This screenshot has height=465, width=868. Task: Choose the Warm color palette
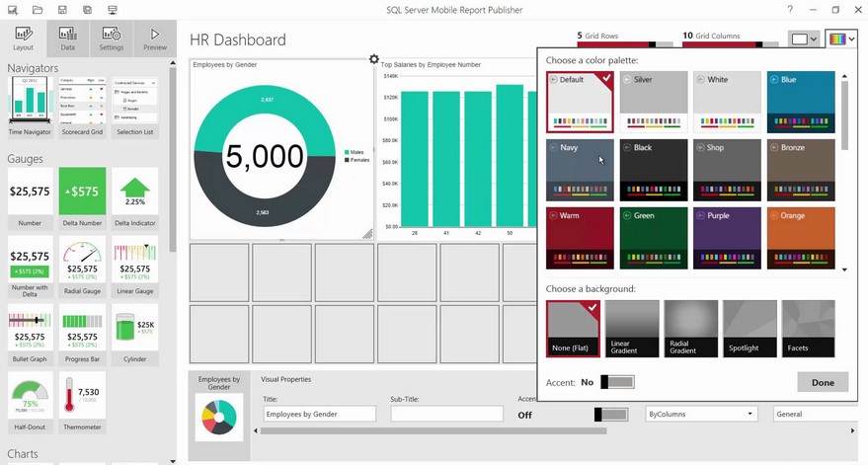[580, 238]
